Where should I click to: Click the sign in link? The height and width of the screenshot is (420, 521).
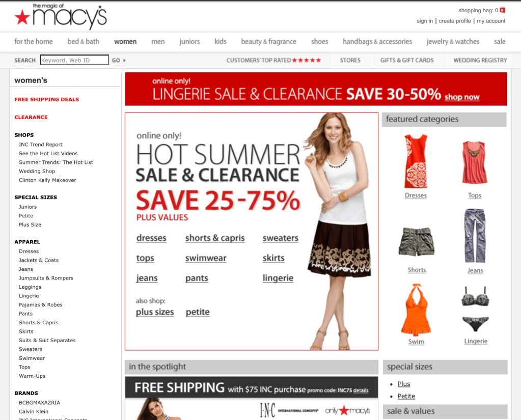[425, 21]
